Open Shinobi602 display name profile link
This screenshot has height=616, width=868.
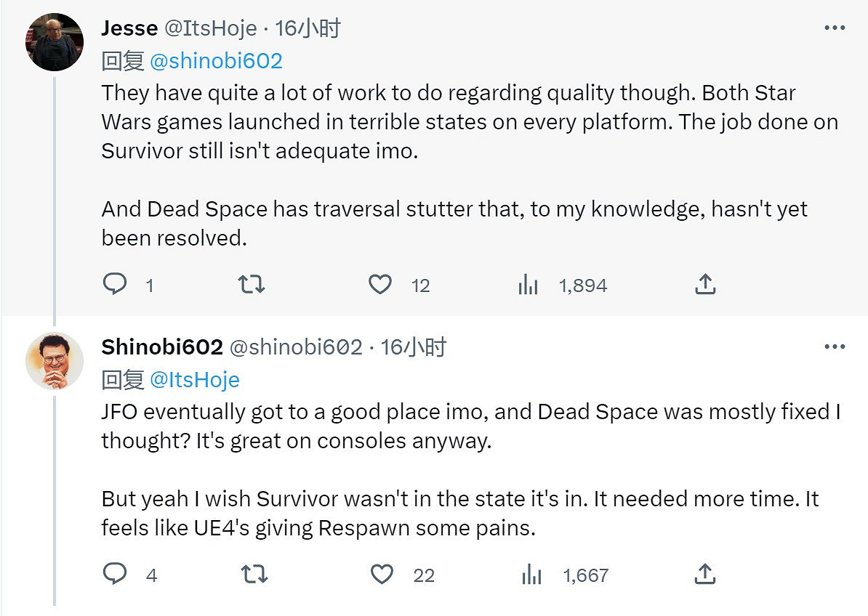pos(162,347)
